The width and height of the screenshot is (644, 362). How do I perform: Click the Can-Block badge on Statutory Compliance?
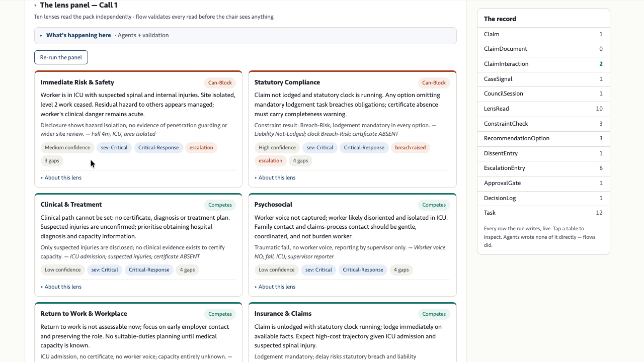(434, 83)
